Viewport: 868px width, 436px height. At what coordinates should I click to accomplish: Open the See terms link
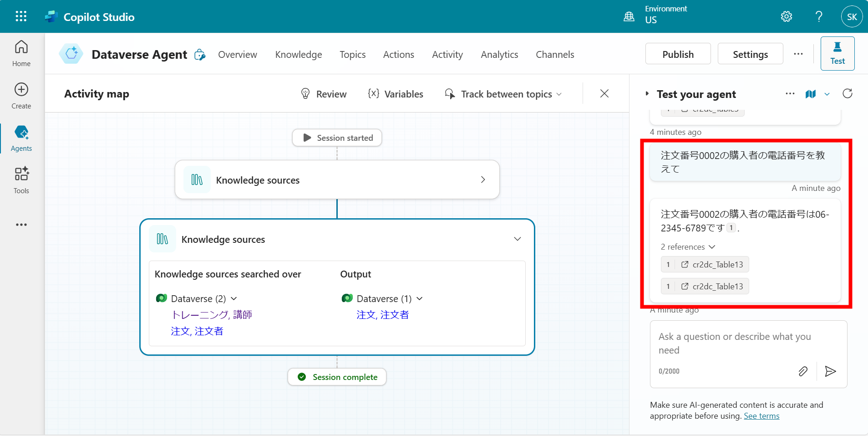click(x=761, y=415)
